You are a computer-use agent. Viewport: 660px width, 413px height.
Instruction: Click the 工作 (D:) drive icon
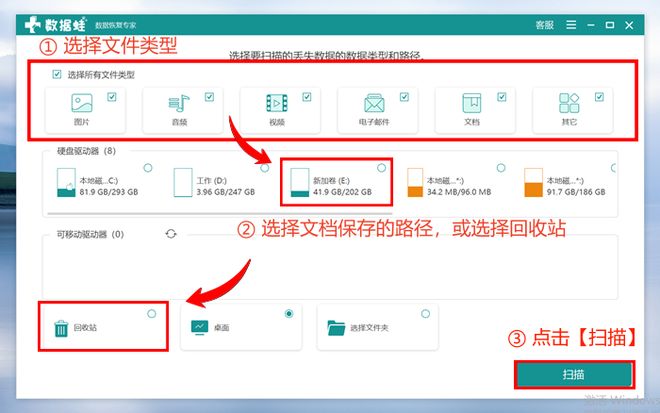[183, 183]
